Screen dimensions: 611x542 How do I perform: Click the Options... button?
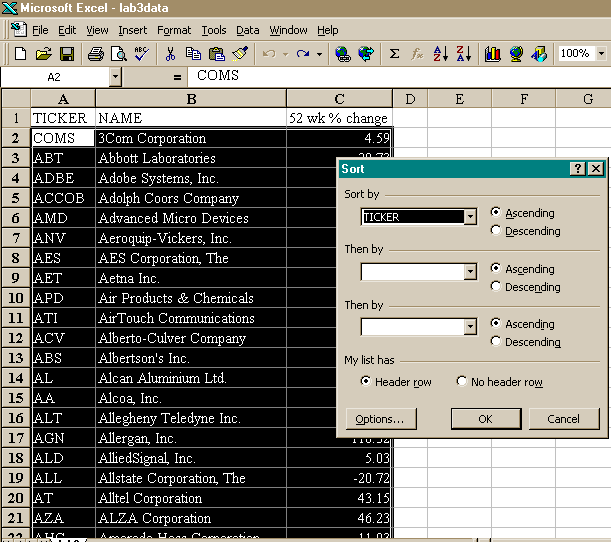click(380, 419)
